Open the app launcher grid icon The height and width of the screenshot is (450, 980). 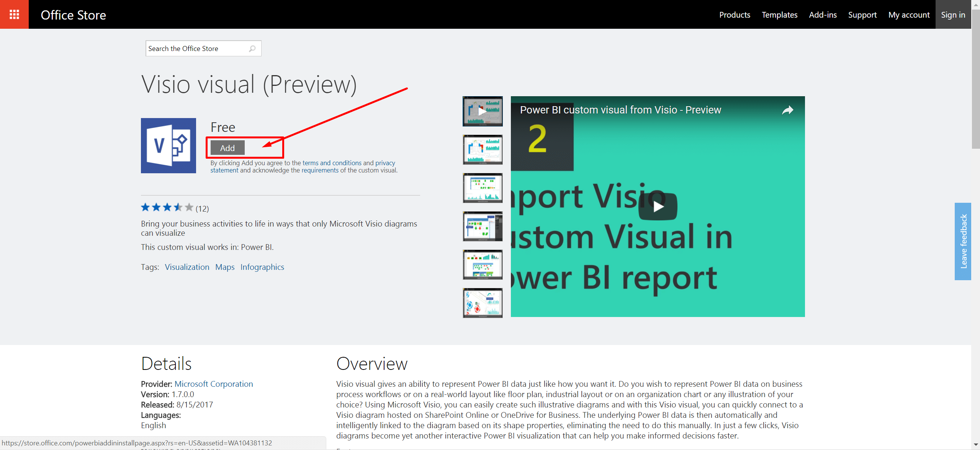(14, 14)
